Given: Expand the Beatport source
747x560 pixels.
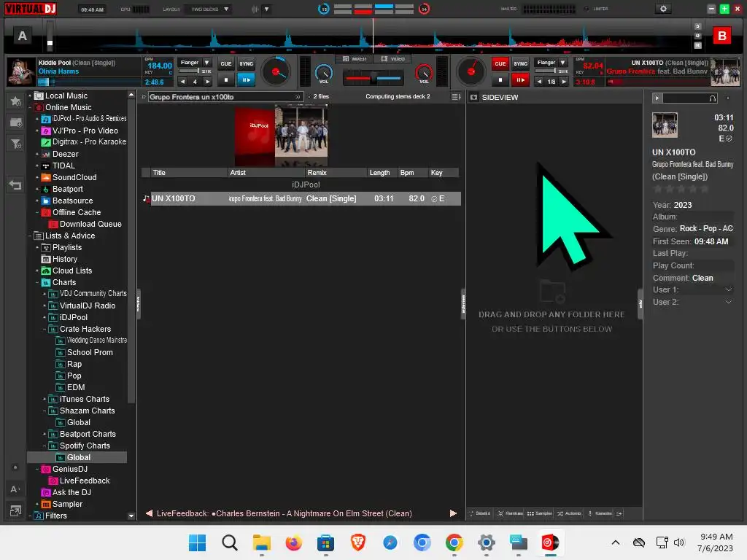Looking at the screenshot, I should (37, 189).
